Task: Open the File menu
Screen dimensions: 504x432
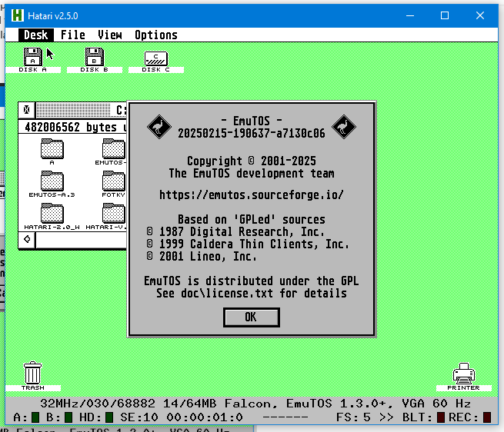Action: click(x=73, y=35)
